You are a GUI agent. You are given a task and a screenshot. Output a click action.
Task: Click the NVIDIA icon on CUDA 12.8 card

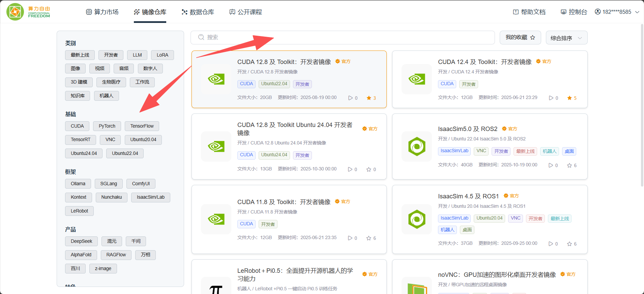[x=216, y=79]
